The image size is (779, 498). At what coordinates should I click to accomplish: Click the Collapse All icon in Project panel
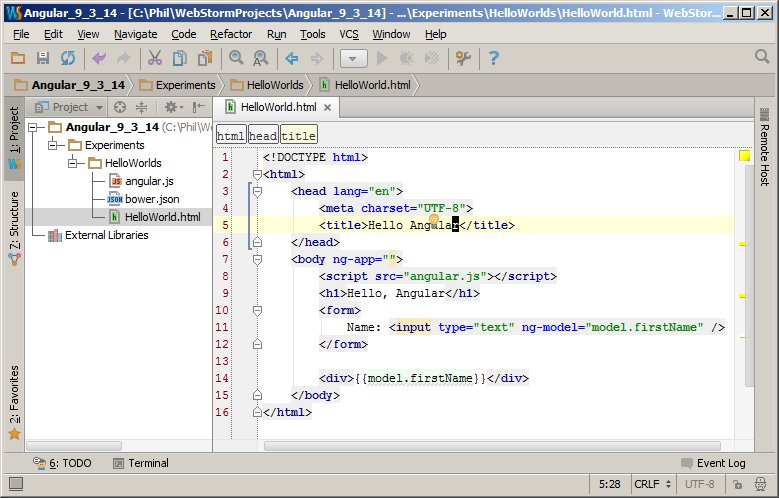pyautogui.click(x=141, y=107)
